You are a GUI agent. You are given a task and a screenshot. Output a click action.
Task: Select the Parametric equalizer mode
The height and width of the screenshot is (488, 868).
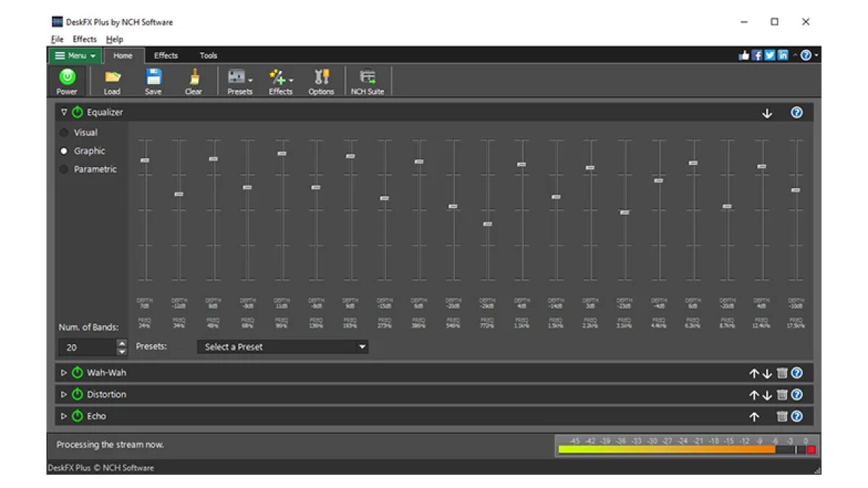click(x=65, y=169)
